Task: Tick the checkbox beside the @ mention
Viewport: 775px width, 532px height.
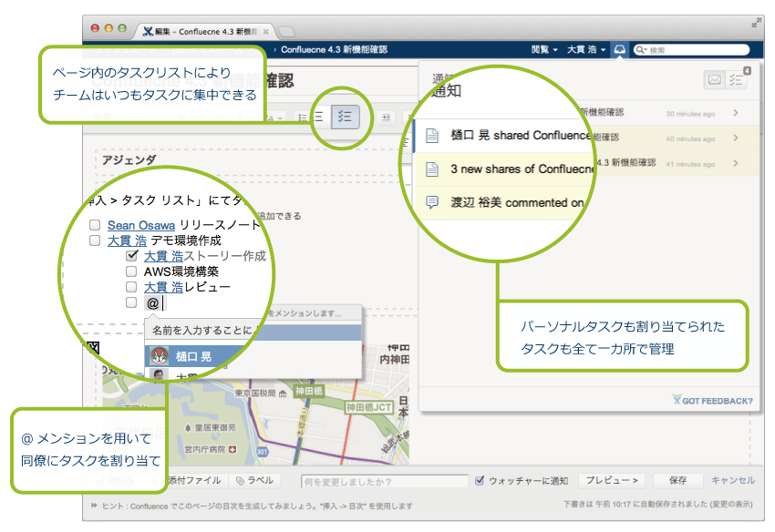Action: [131, 302]
